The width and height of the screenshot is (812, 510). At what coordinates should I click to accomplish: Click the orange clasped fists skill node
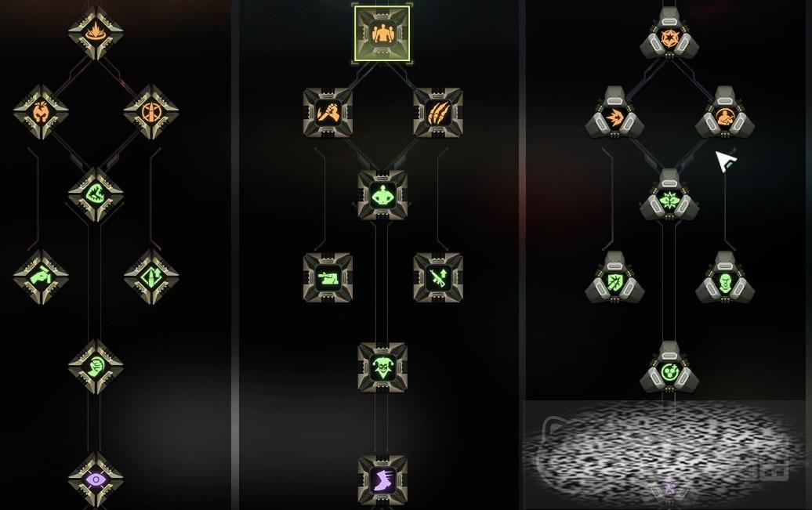point(328,112)
